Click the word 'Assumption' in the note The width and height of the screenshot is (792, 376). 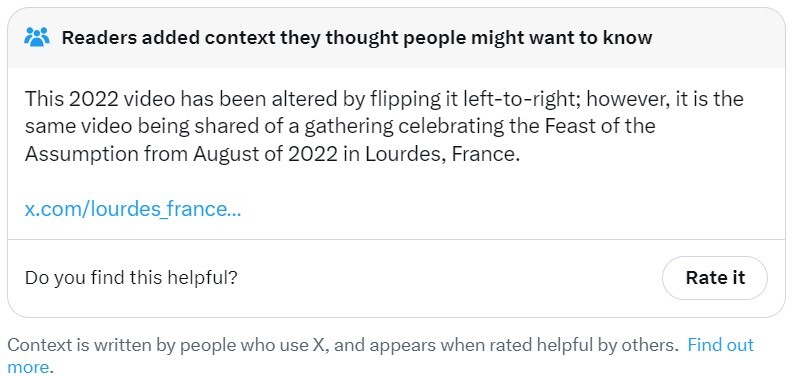[81, 154]
